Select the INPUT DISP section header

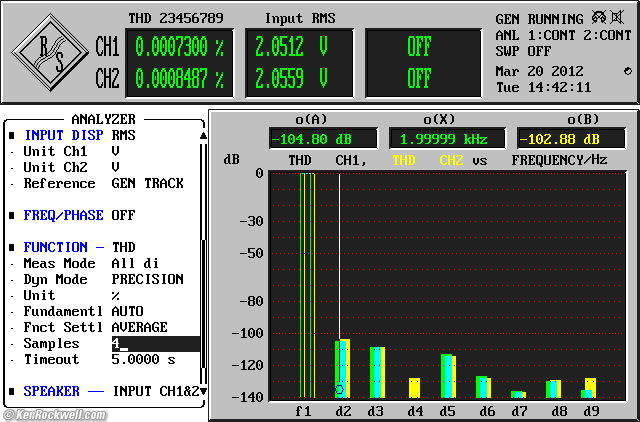coord(64,135)
